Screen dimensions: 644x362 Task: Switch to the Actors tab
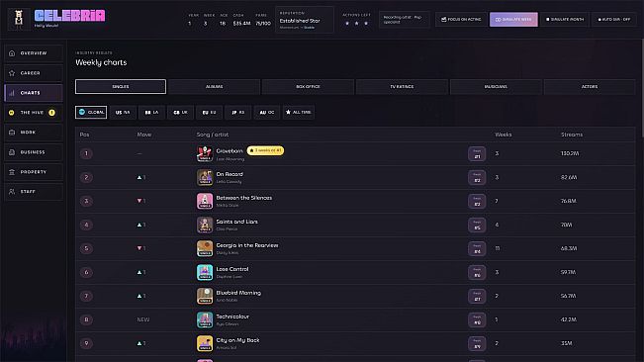tap(590, 87)
